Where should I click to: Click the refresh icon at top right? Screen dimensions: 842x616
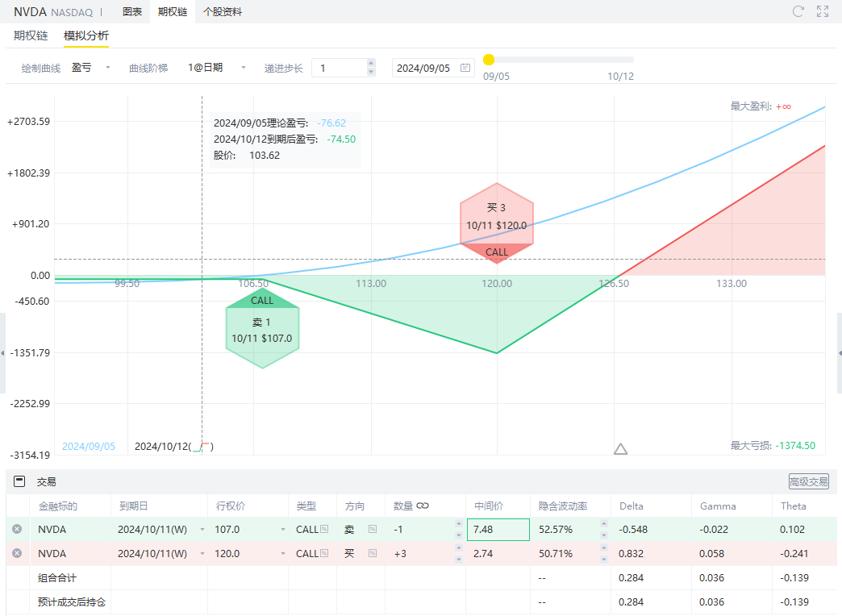point(798,11)
